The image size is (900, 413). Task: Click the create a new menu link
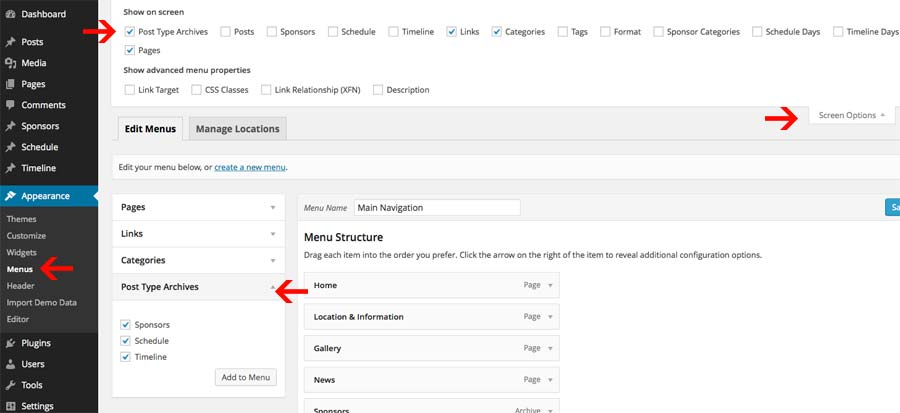click(250, 167)
